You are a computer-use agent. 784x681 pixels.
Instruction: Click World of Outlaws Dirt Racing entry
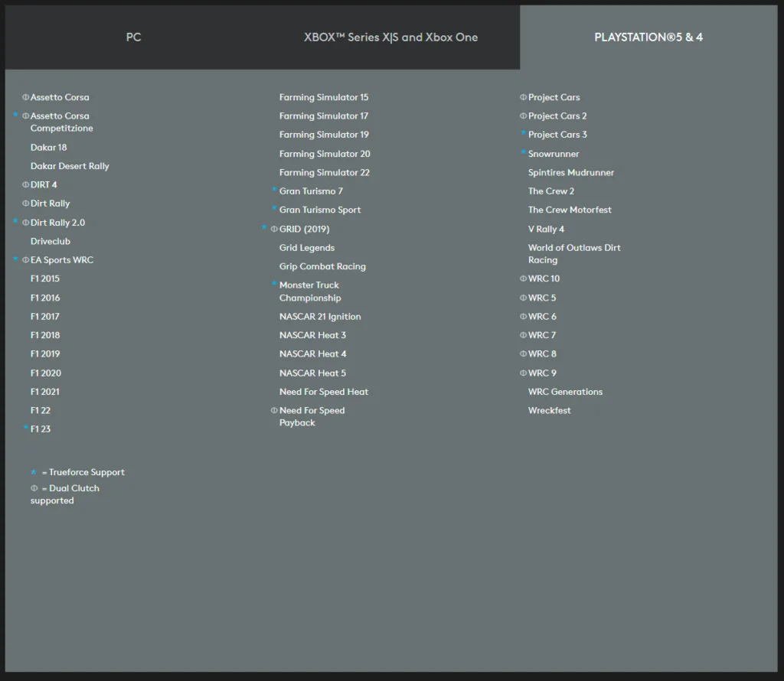pos(574,254)
